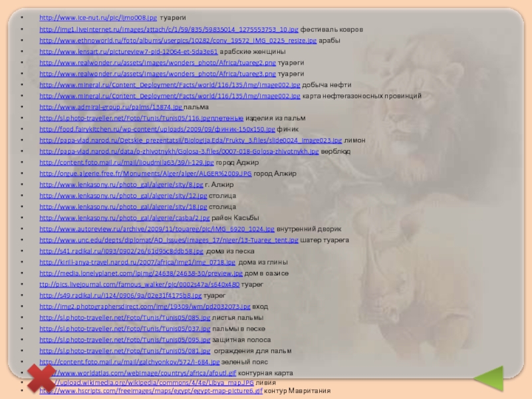Open the lensart.ru арабские женщины link

(x=128, y=52)
